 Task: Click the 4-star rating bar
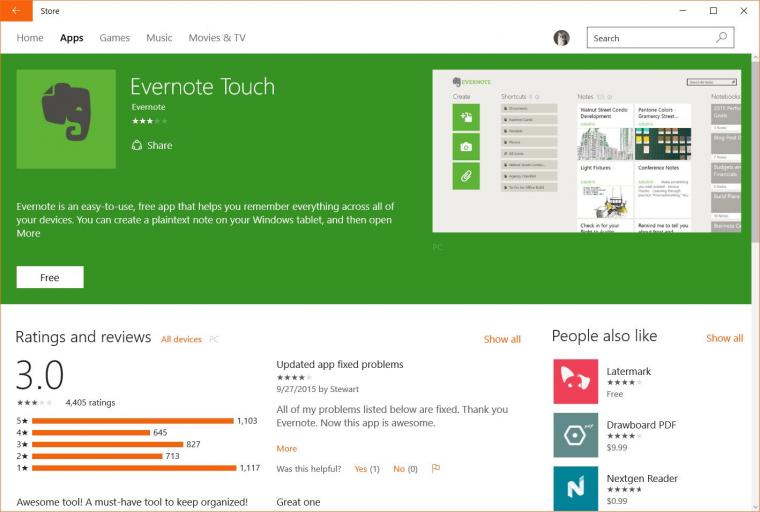[x=91, y=432]
